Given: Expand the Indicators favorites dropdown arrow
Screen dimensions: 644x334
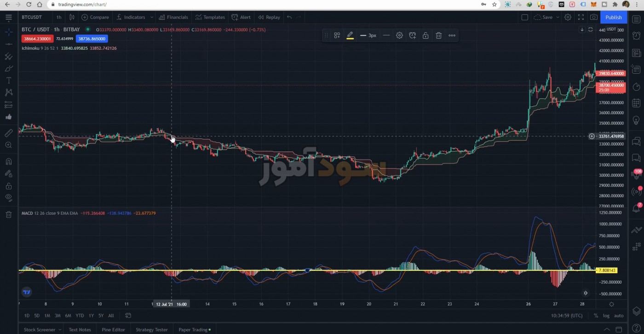Looking at the screenshot, I should tap(151, 17).
